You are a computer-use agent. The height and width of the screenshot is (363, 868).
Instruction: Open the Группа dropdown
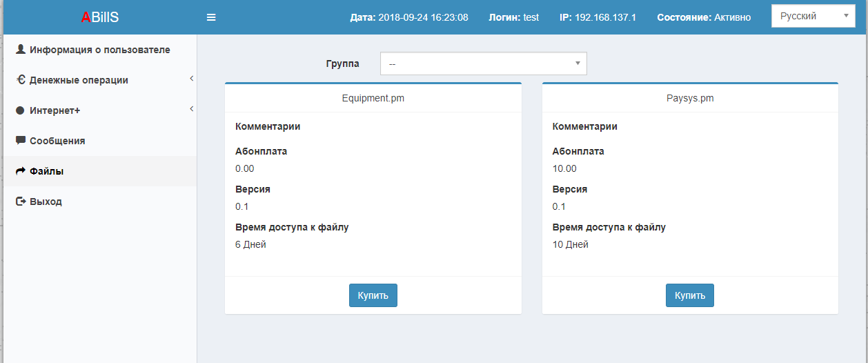click(483, 63)
